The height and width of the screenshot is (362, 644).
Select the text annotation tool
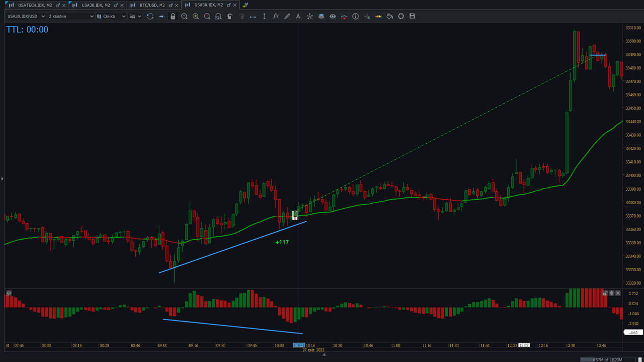pyautogui.click(x=298, y=16)
